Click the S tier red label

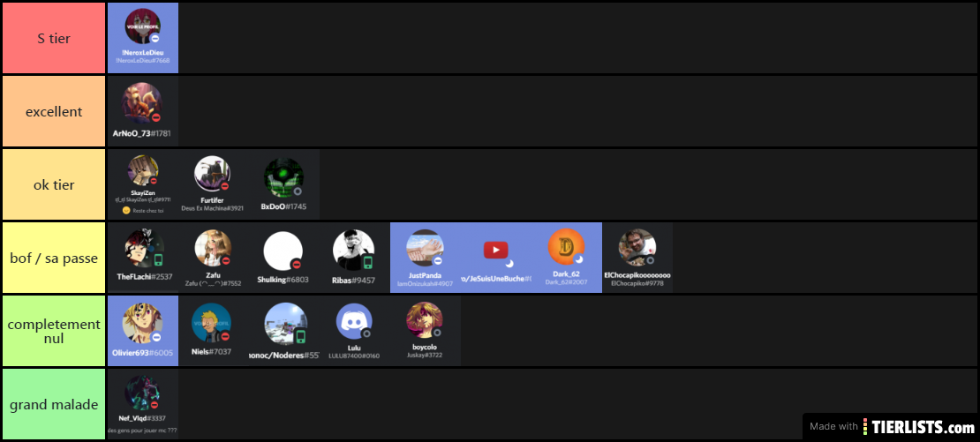click(54, 38)
